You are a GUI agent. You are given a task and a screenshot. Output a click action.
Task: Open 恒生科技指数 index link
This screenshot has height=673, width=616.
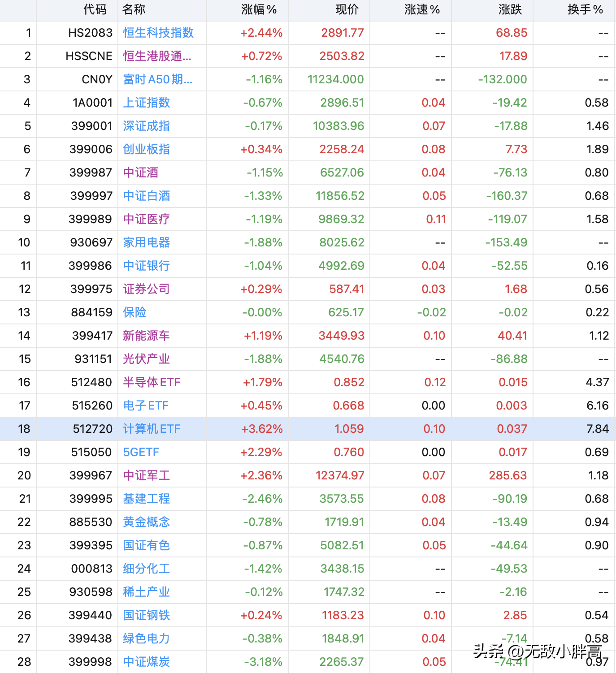(x=158, y=33)
